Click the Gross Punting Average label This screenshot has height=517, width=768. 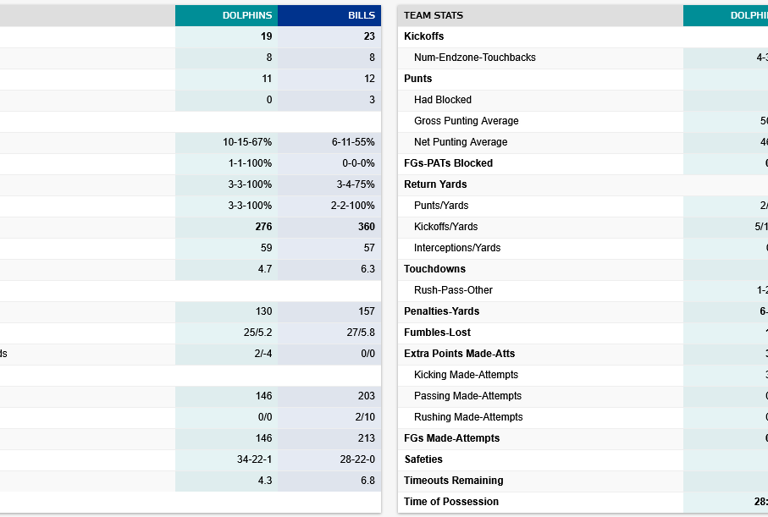[x=466, y=121]
